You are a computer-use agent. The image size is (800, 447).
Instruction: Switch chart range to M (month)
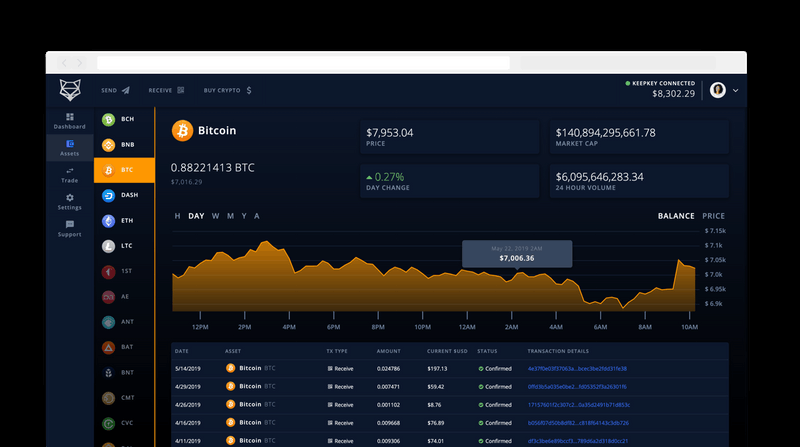click(230, 216)
